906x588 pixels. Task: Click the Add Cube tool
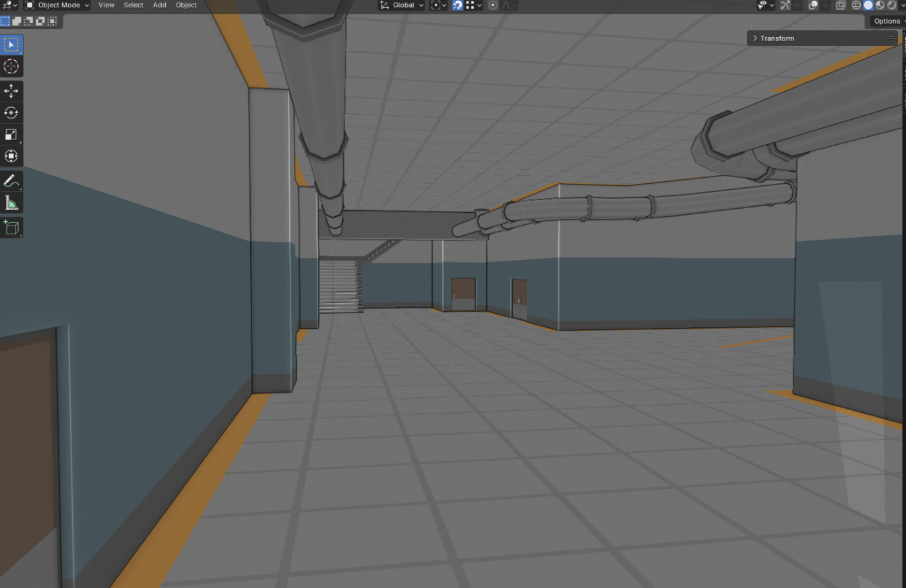(11, 228)
